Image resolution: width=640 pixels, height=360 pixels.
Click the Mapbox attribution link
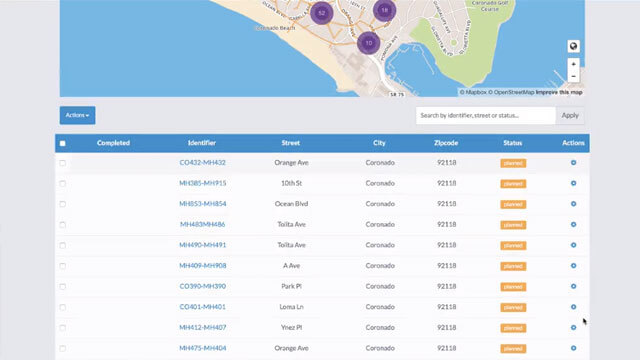tap(473, 92)
